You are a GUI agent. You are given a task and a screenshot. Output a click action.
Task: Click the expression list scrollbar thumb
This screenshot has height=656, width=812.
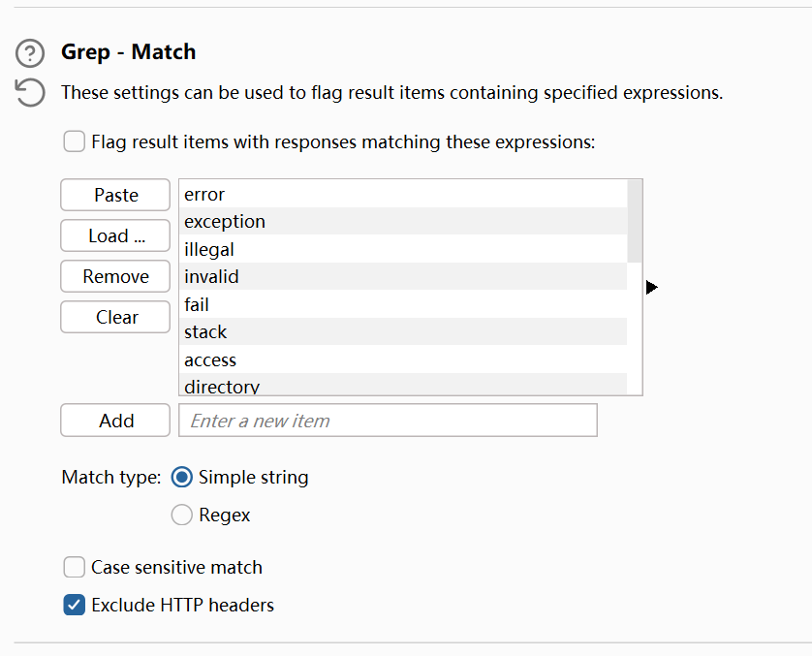click(635, 221)
